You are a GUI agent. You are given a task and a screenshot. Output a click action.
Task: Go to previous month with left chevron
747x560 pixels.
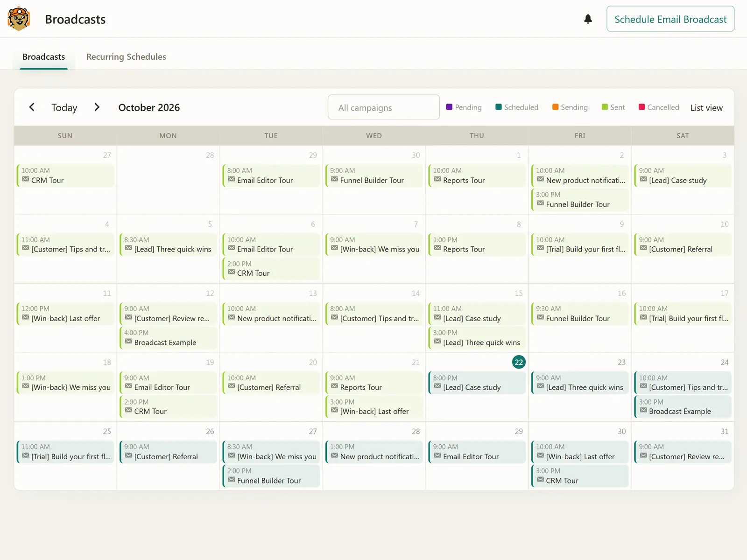[32, 107]
